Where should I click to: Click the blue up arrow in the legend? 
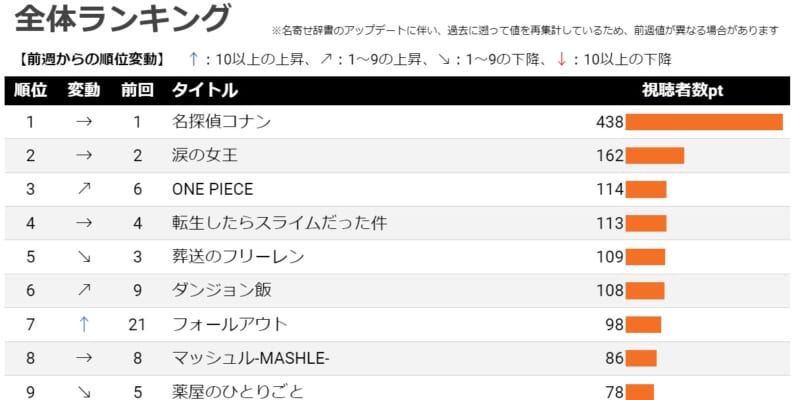pos(193,60)
